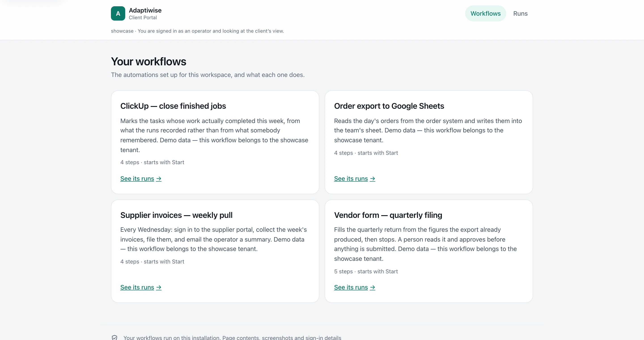Image resolution: width=644 pixels, height=340 pixels.
Task: Click the "Supplier invoices — weekly pull" title
Action: click(176, 215)
